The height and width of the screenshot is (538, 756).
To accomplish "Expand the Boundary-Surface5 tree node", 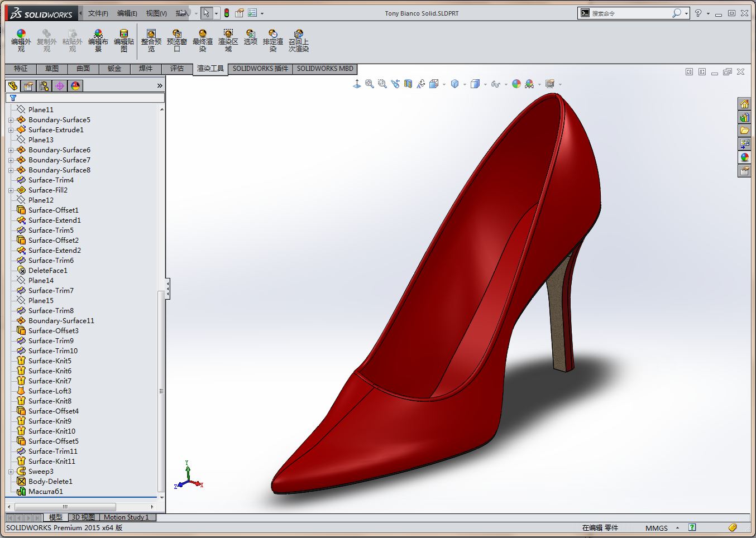I will (x=11, y=120).
